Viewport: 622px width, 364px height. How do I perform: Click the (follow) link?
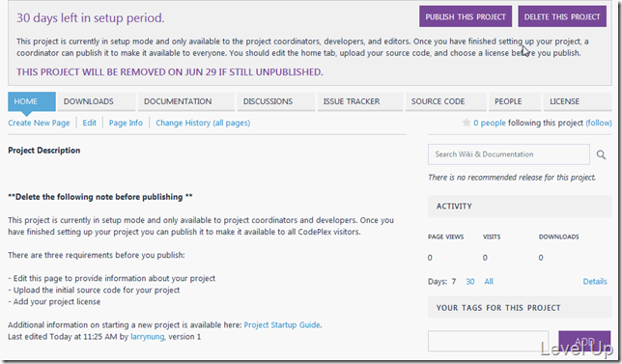[x=599, y=123]
